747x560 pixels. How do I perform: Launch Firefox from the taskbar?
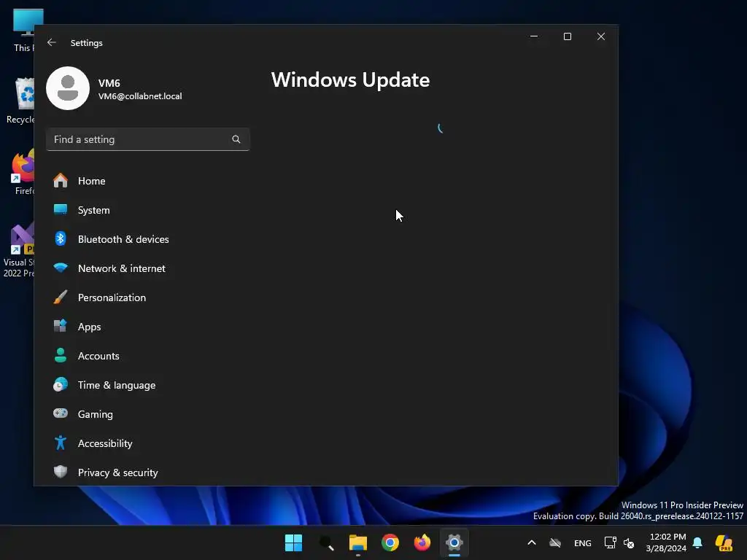pos(422,542)
